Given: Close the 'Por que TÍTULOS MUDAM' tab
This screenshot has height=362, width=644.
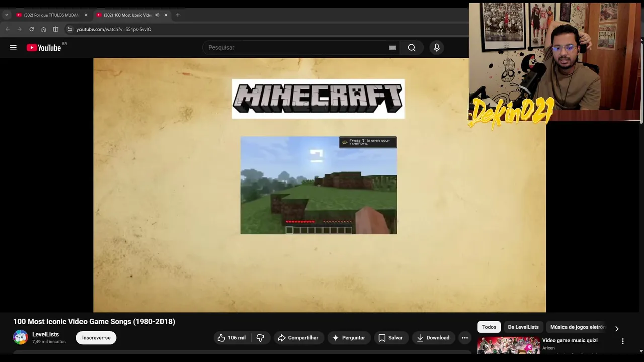Looking at the screenshot, I should [86, 15].
